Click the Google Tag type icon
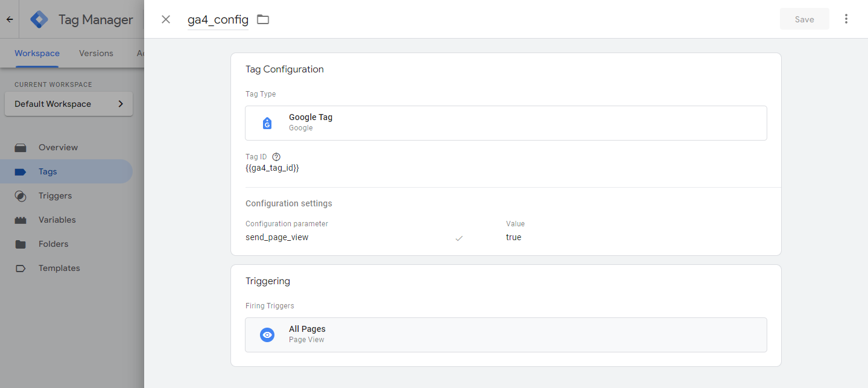 click(267, 123)
